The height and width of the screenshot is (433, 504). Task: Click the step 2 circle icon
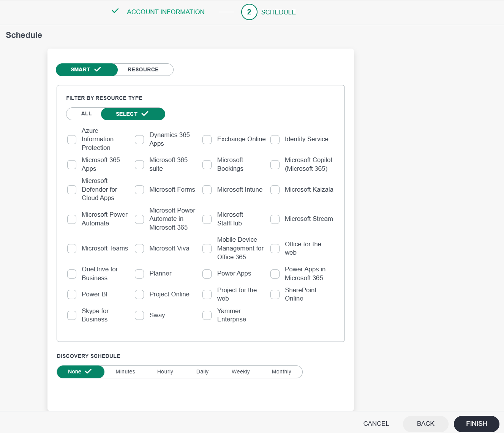coord(249,12)
